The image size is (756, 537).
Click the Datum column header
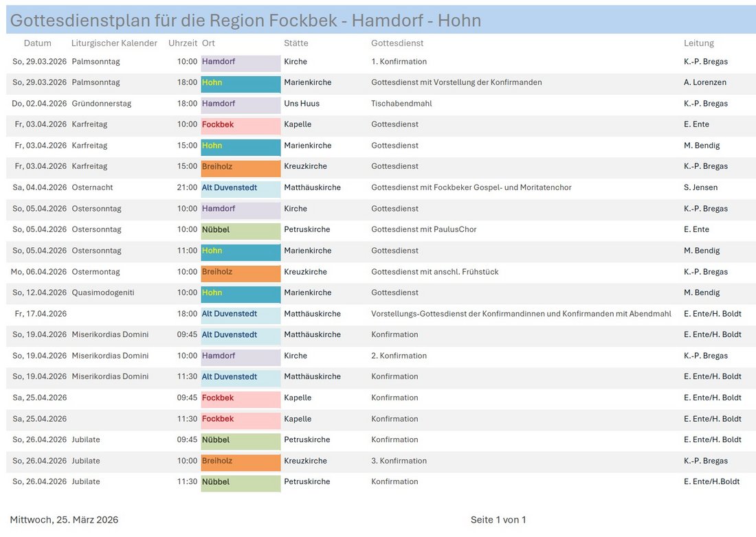tap(37, 43)
